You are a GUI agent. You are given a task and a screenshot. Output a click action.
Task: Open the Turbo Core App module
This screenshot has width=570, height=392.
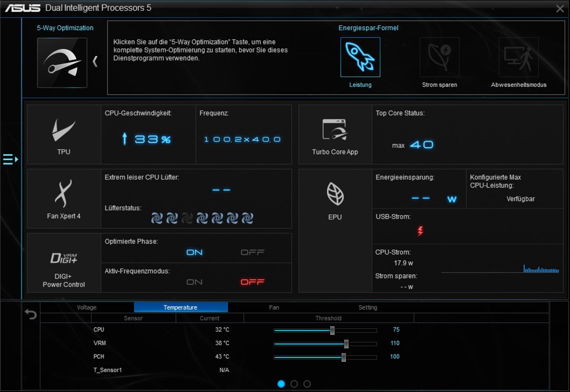pos(335,135)
